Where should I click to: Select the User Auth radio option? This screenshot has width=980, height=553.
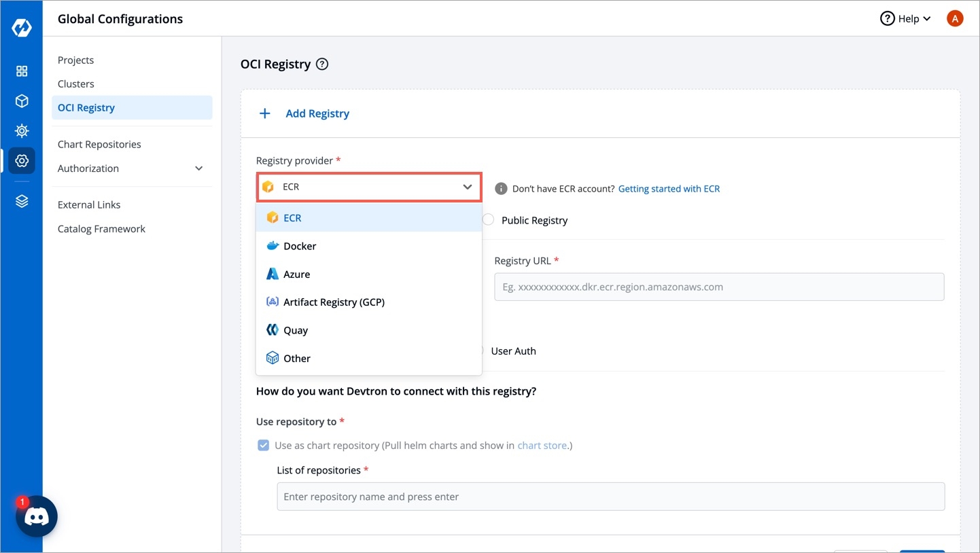(481, 351)
